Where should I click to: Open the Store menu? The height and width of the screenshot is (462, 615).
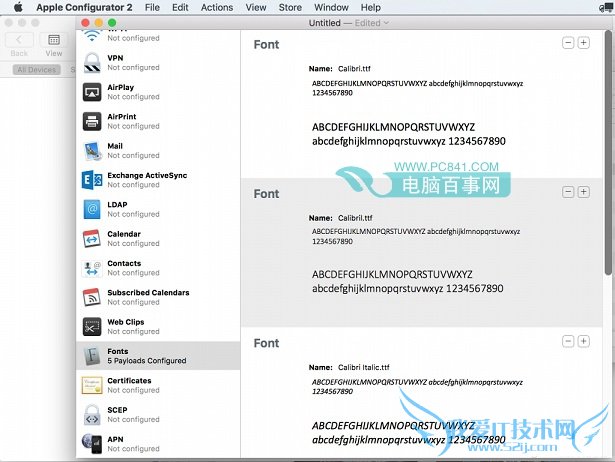290,7
